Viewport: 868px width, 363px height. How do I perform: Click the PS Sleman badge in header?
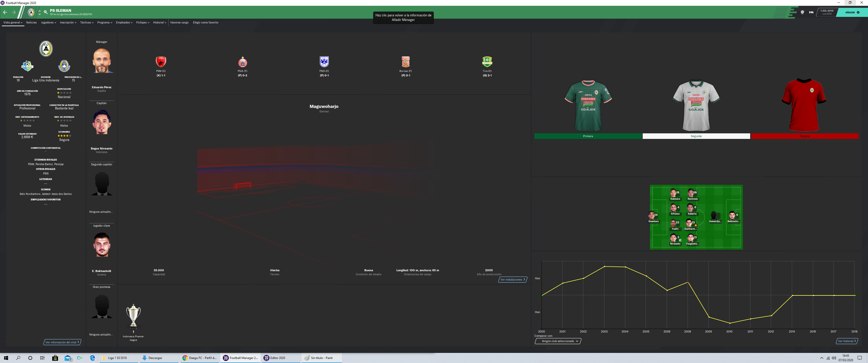[x=31, y=12]
